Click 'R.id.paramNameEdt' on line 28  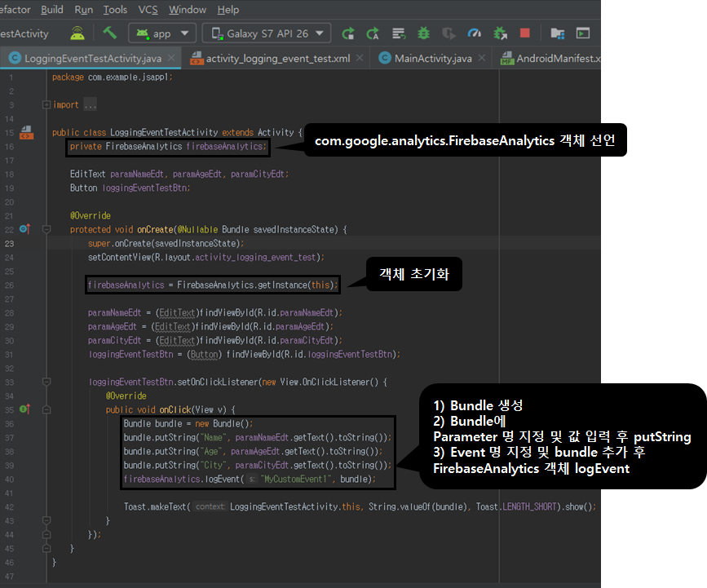click(x=295, y=313)
